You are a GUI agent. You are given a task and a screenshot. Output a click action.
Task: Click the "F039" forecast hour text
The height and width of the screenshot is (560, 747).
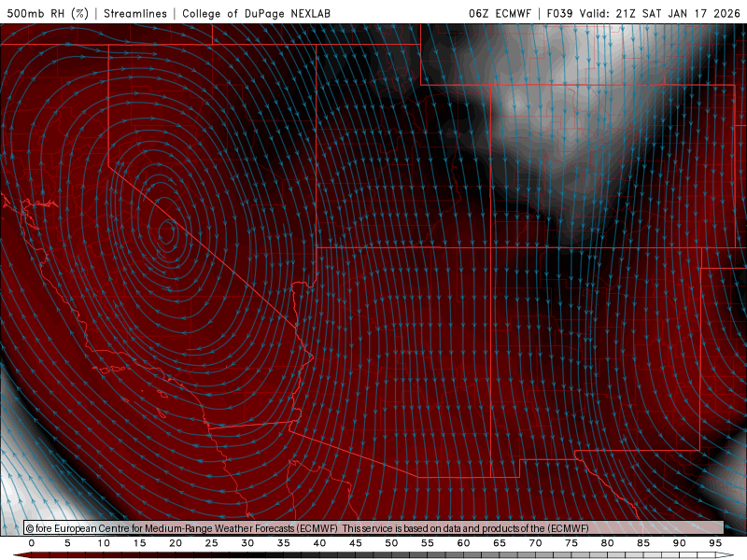[x=560, y=13]
